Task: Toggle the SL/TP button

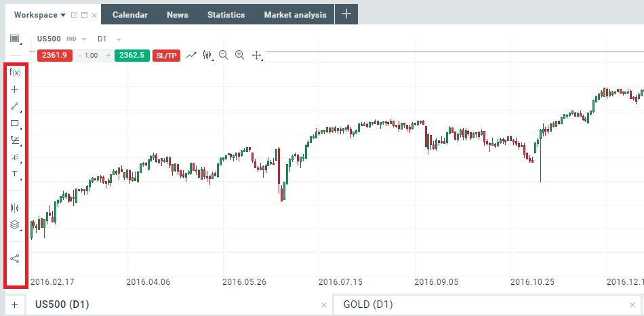Action: tap(167, 55)
